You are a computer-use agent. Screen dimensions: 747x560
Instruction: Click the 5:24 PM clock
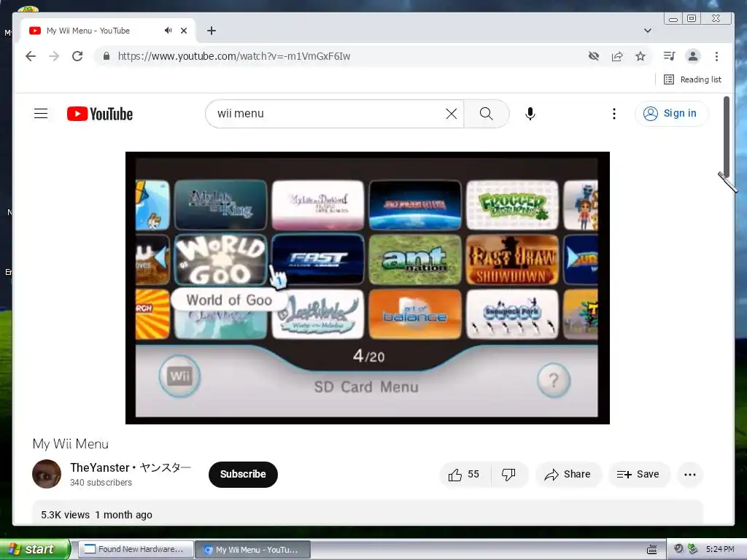pos(720,549)
